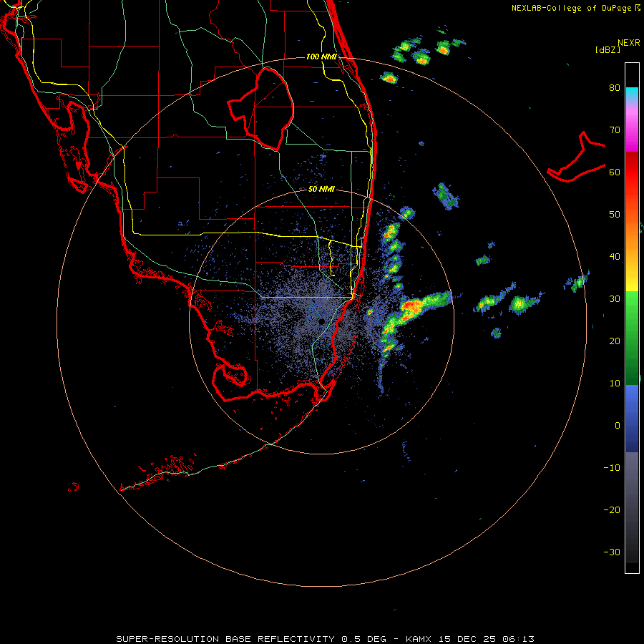
Task: Click the 'KAMX 15 DEC 25 06:13' timestamp
Action: (x=470, y=639)
